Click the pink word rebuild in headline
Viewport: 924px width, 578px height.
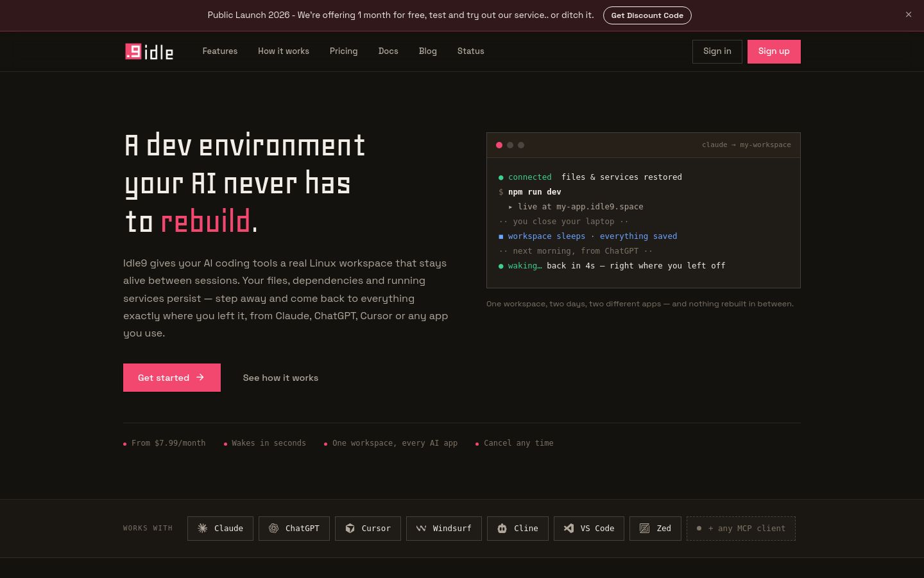click(x=205, y=222)
